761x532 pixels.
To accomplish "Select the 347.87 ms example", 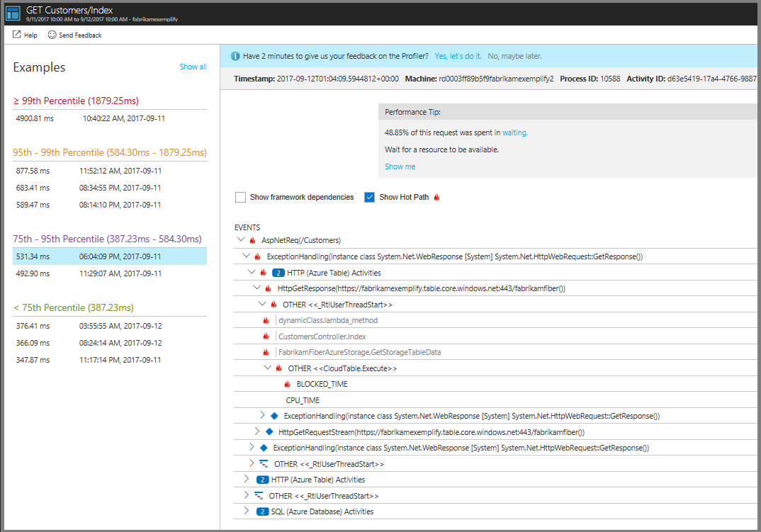I will 110,360.
